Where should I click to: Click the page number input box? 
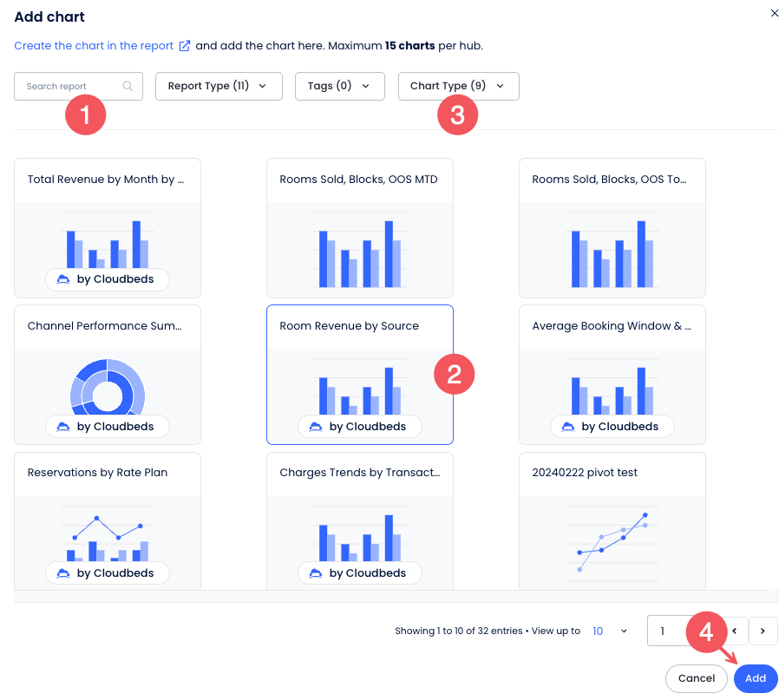(668, 631)
